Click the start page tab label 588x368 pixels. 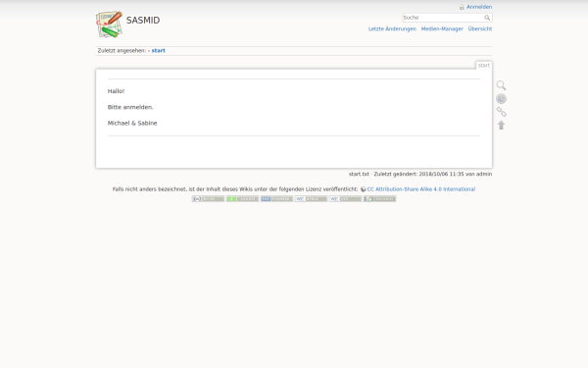click(x=484, y=66)
